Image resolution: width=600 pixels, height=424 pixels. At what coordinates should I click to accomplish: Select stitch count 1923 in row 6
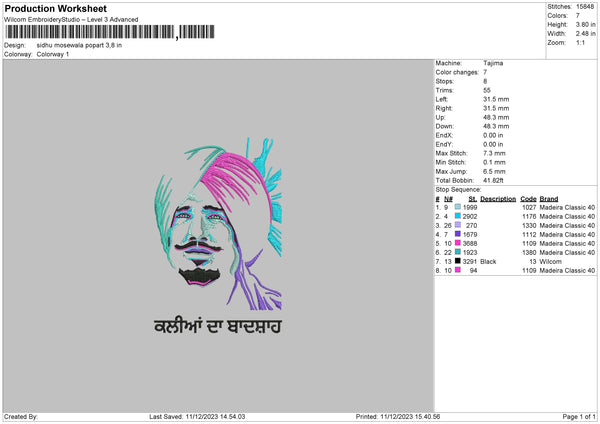[x=470, y=252]
